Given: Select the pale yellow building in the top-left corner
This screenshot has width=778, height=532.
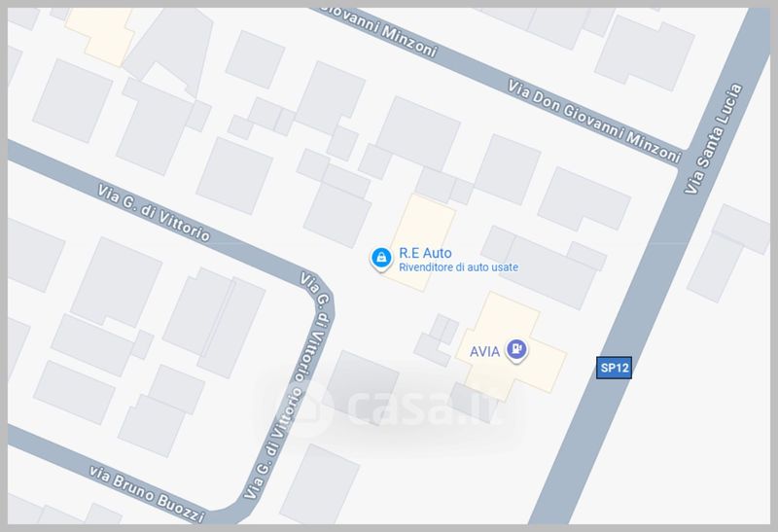Looking at the screenshot, I should coord(102,35).
